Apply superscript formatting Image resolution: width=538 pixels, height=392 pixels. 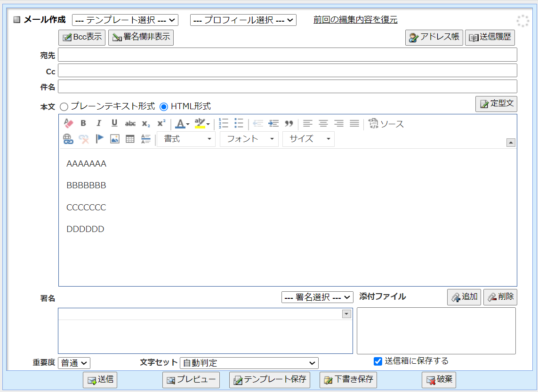(x=161, y=123)
